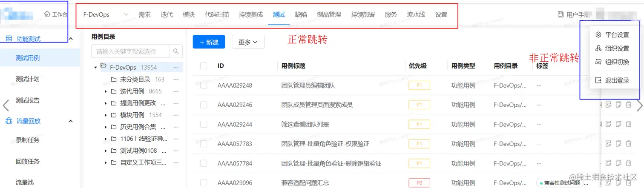Open the more options dots for 迭代用例
The width and height of the screenshot is (644, 188).
pyautogui.click(x=176, y=91)
